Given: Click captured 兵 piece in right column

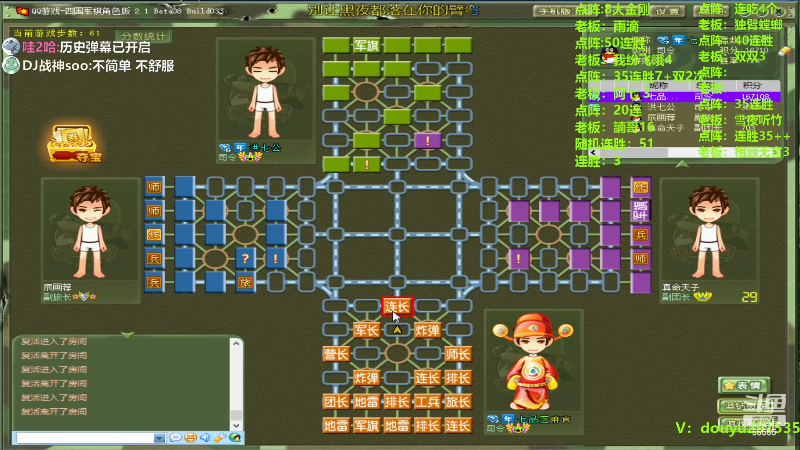Looking at the screenshot, I should (x=641, y=235).
